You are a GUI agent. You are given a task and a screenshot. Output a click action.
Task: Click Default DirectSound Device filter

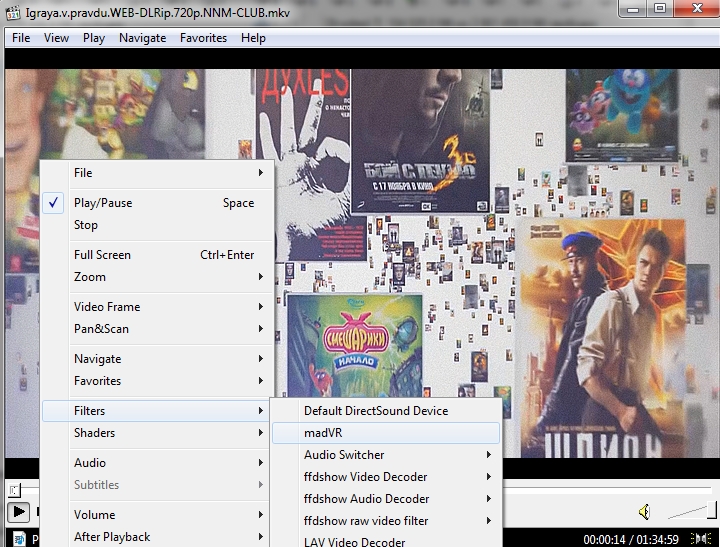click(x=375, y=411)
